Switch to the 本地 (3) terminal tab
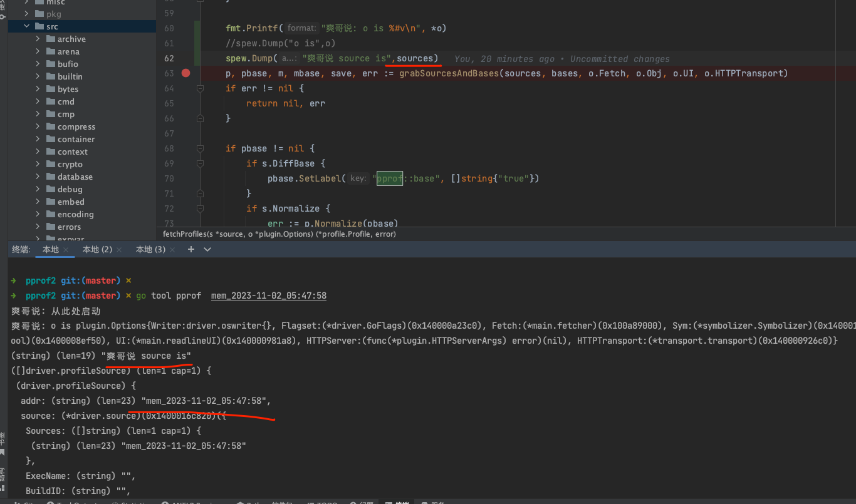856x504 pixels. pyautogui.click(x=150, y=249)
